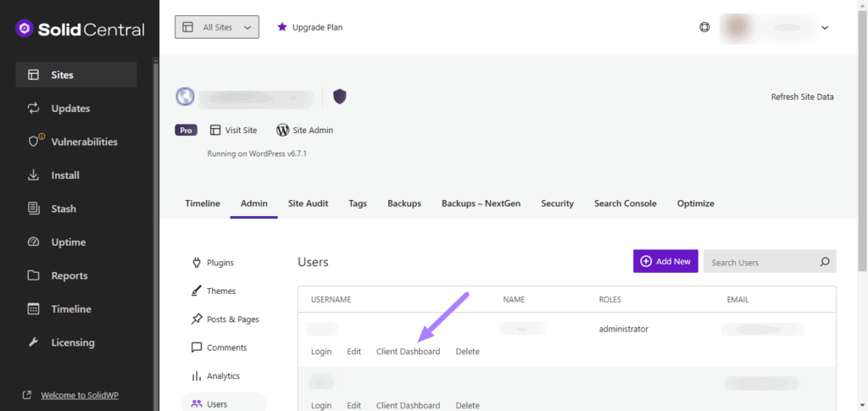Open the Vulnerabilities shield icon in sidebar
This screenshot has height=411, width=868.
click(x=34, y=142)
